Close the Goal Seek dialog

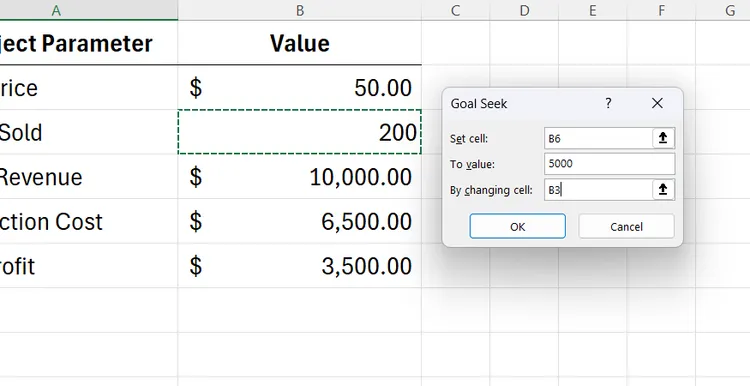click(657, 103)
